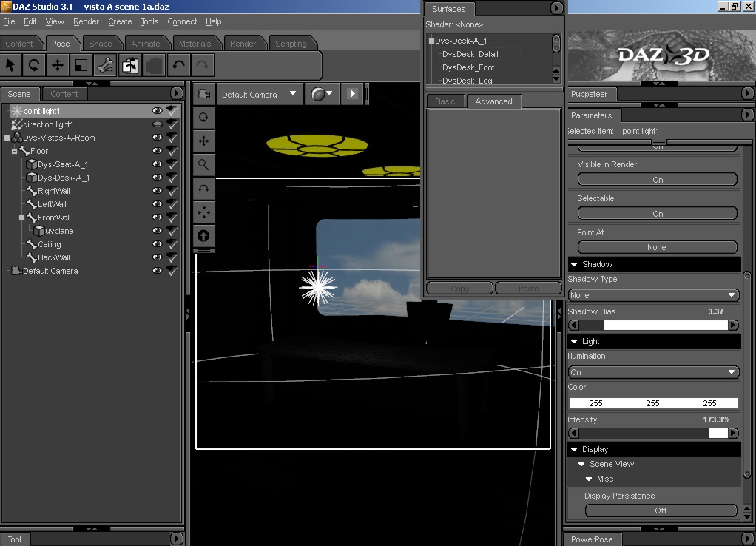Click the viewport reset up-arrow icon
Image resolution: width=756 pixels, height=546 pixels.
[x=203, y=236]
